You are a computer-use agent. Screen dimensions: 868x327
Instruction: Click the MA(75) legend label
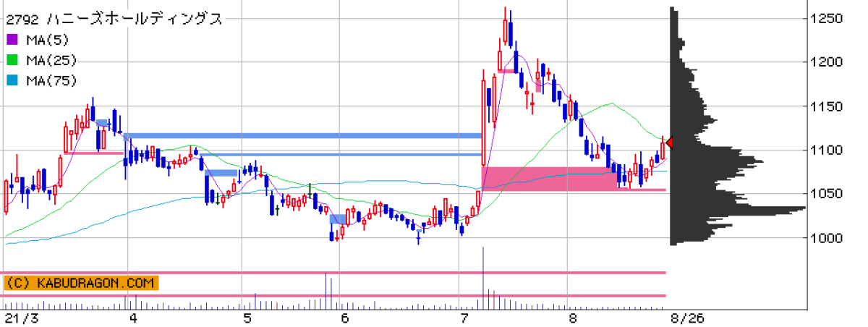51,81
